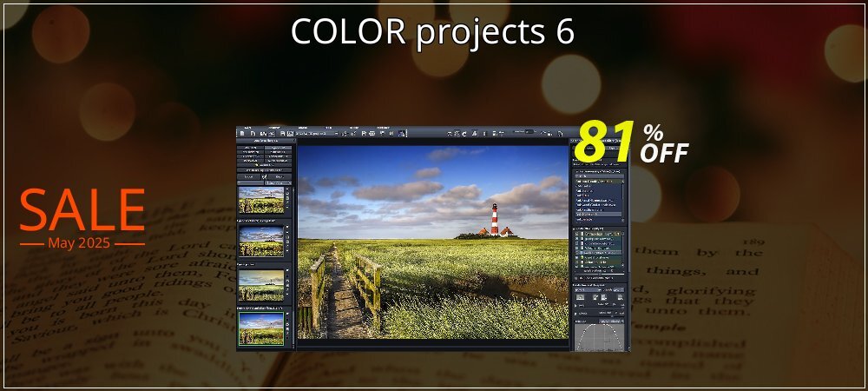Select the dark-blue-sky preset thumbnail
868x391 pixels.
point(260,241)
